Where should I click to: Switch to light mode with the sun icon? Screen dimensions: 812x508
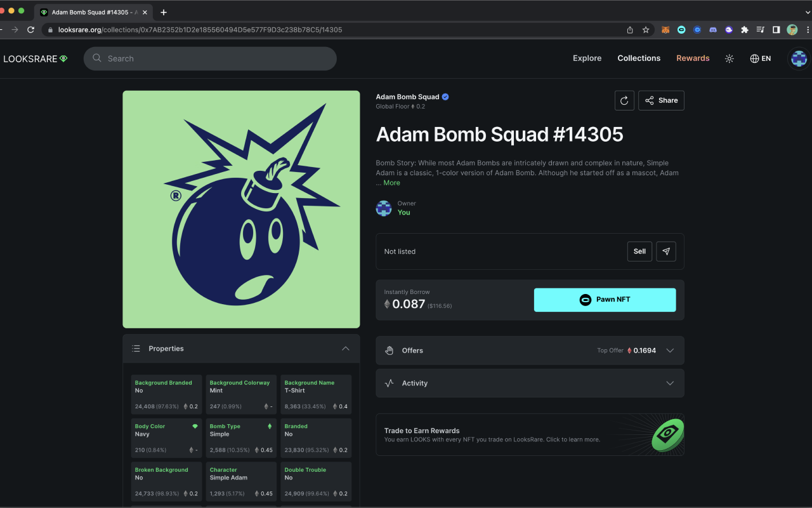(730, 58)
